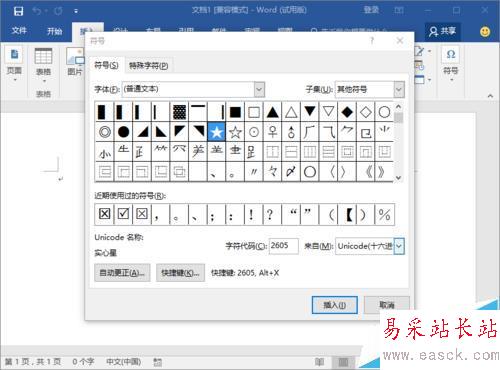500x370 pixels.
Task: Click the Undo arrow icon
Action: 37,11
